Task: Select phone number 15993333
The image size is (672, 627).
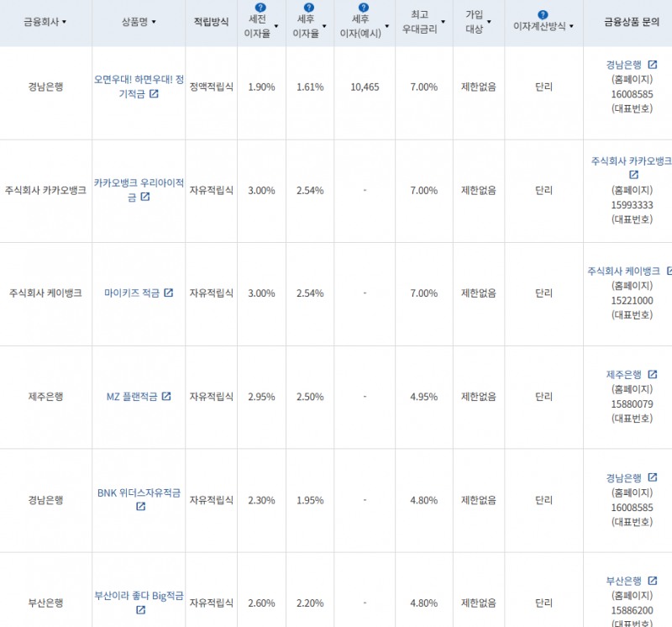Action: (x=632, y=205)
